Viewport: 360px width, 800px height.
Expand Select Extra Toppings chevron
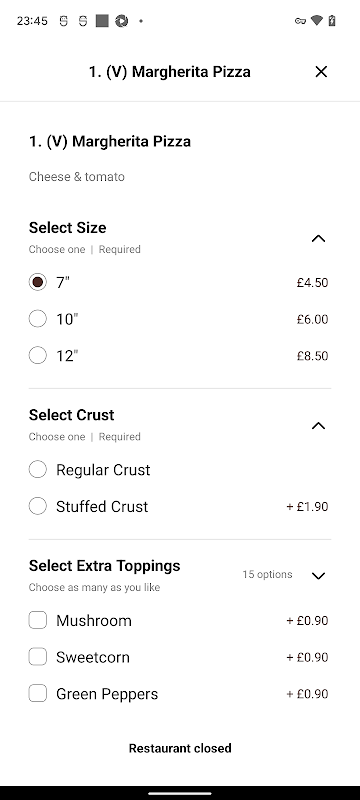tap(318, 576)
